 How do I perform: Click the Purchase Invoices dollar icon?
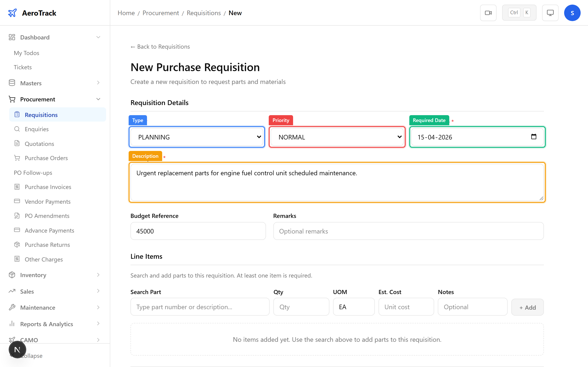(17, 187)
